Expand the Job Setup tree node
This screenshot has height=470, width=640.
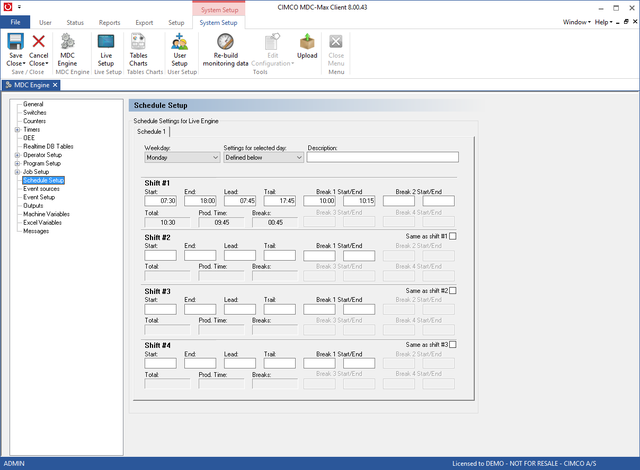17,172
